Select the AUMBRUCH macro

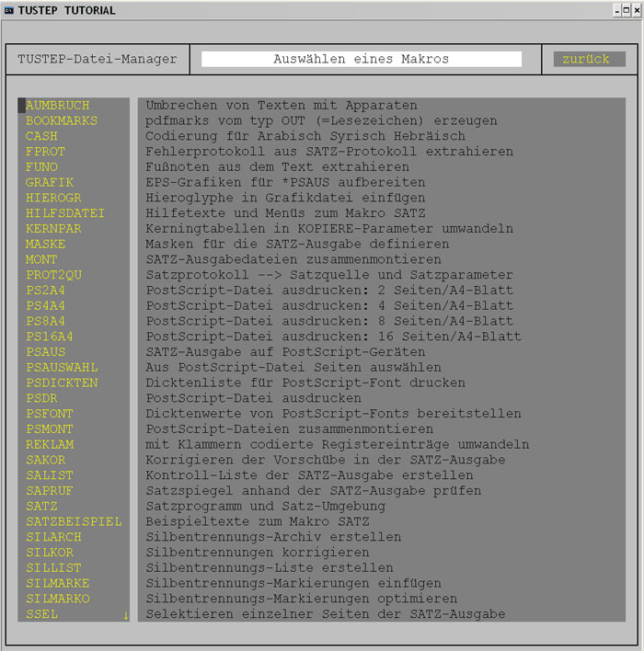[x=56, y=106]
